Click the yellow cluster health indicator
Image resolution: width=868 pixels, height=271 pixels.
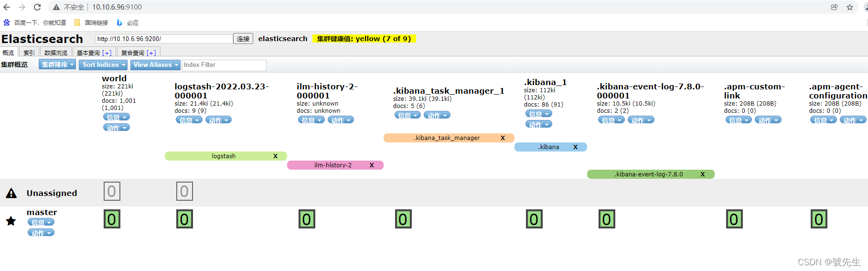[x=364, y=39]
